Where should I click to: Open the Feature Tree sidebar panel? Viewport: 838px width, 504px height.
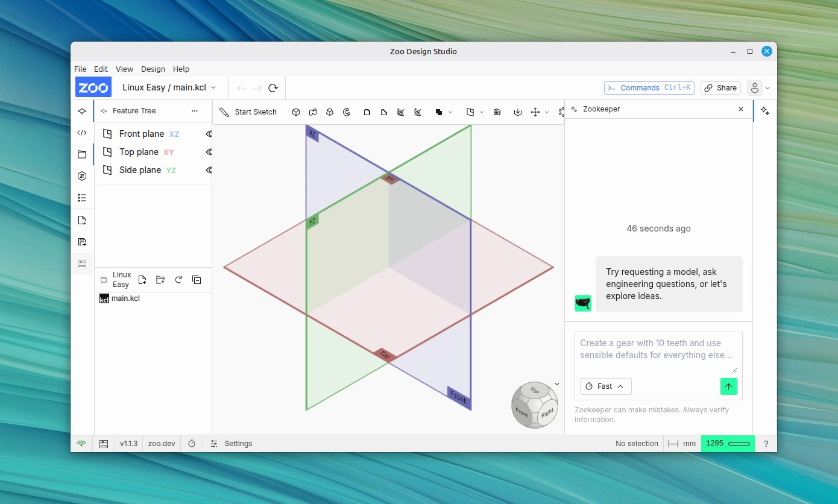pos(83,111)
